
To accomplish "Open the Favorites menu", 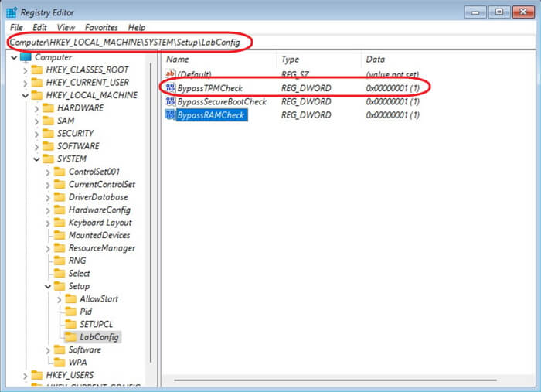I will (101, 27).
